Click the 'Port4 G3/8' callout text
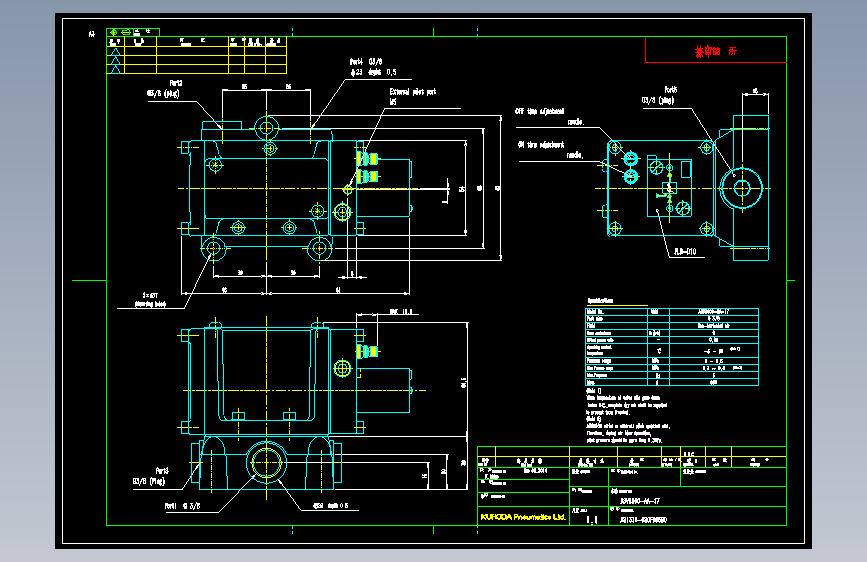The width and height of the screenshot is (867, 562). coord(366,62)
